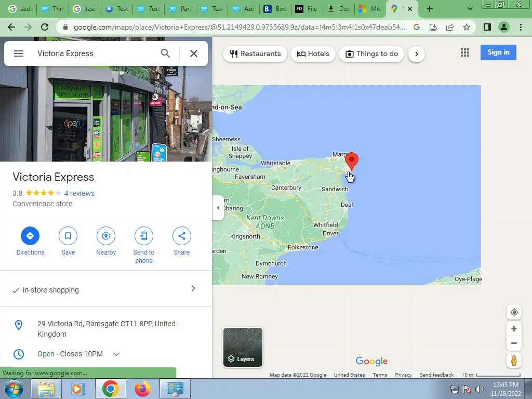Show your location on the map
Screen dimensions: 532x399
pos(514,312)
